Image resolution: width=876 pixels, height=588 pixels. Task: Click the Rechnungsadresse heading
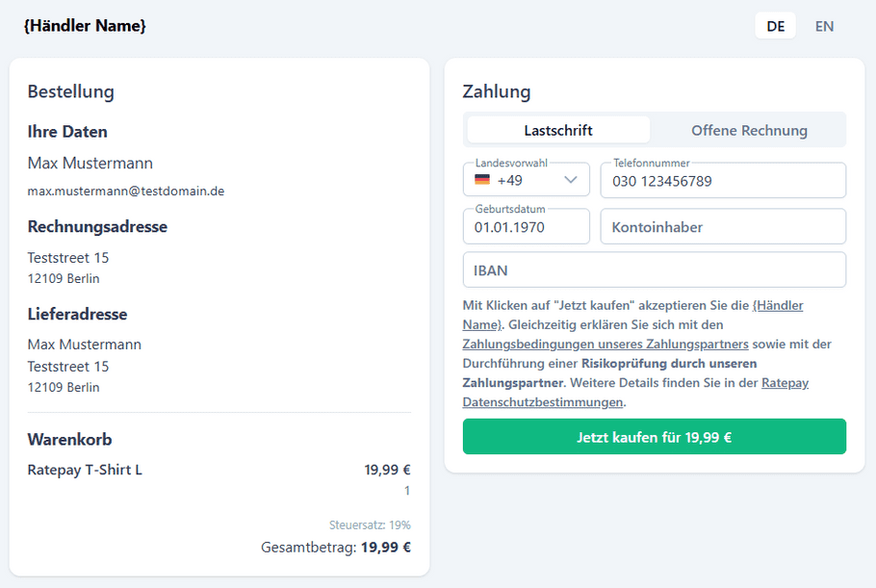pyautogui.click(x=97, y=227)
